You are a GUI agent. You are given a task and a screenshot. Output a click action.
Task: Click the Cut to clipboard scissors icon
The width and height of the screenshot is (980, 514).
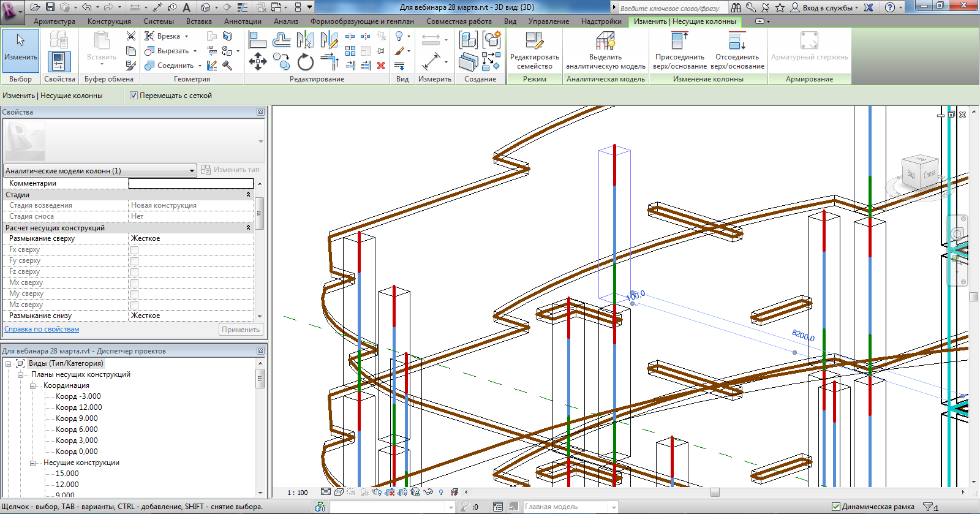131,36
